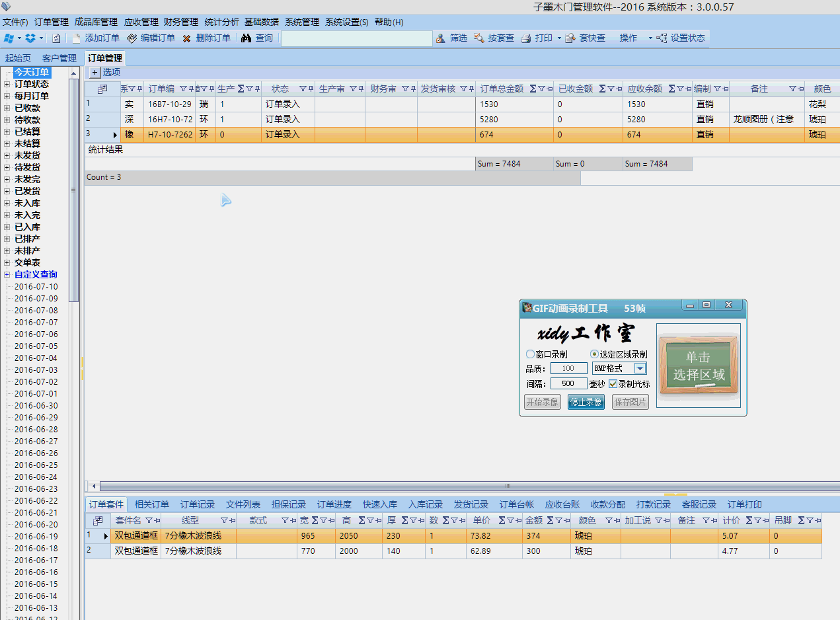The image size is (840, 620).
Task: Click the 设置状态 set status icon
Action: click(x=662, y=38)
